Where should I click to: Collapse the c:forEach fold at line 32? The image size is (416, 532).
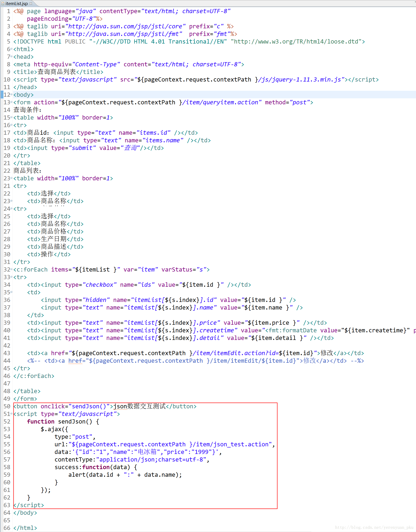click(x=12, y=269)
